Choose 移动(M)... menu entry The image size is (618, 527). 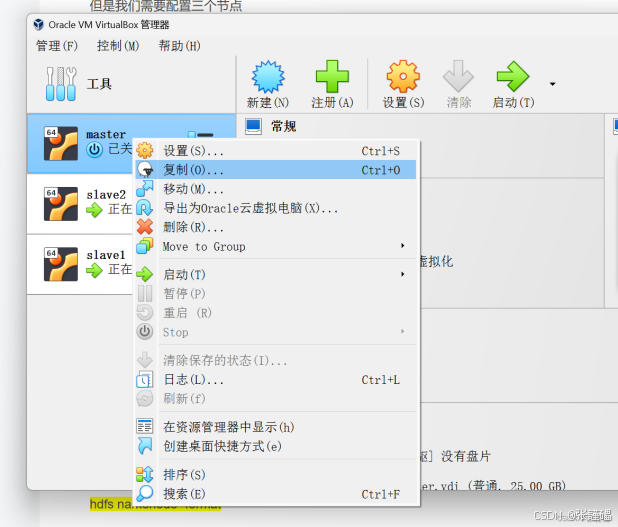(x=275, y=188)
